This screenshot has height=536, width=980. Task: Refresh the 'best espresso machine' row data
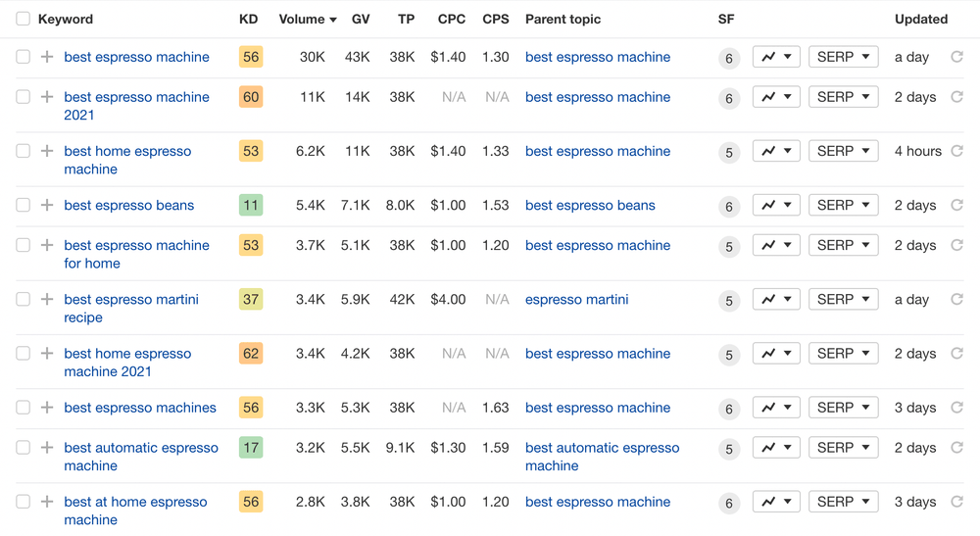[956, 57]
